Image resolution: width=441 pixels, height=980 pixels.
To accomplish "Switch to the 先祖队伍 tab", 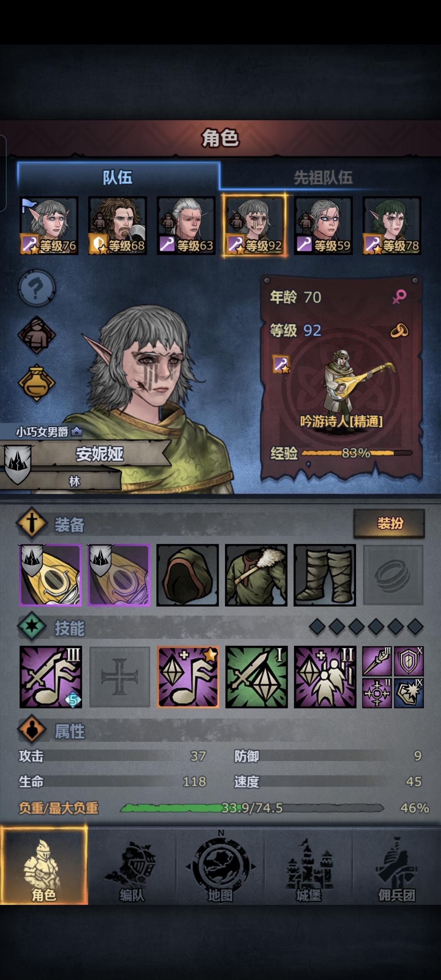I will pos(323,178).
